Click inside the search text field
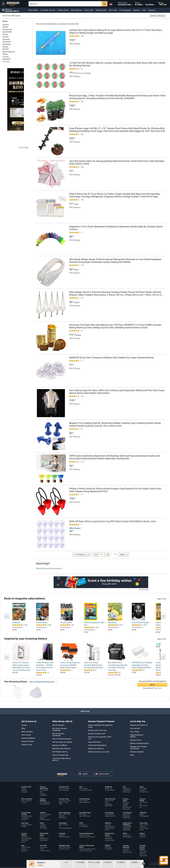Screen dimensions: 170x868 [70, 4]
